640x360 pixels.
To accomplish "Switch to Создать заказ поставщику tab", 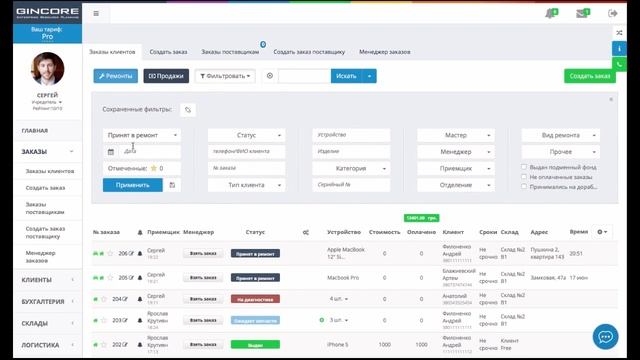I will click(x=309, y=52).
